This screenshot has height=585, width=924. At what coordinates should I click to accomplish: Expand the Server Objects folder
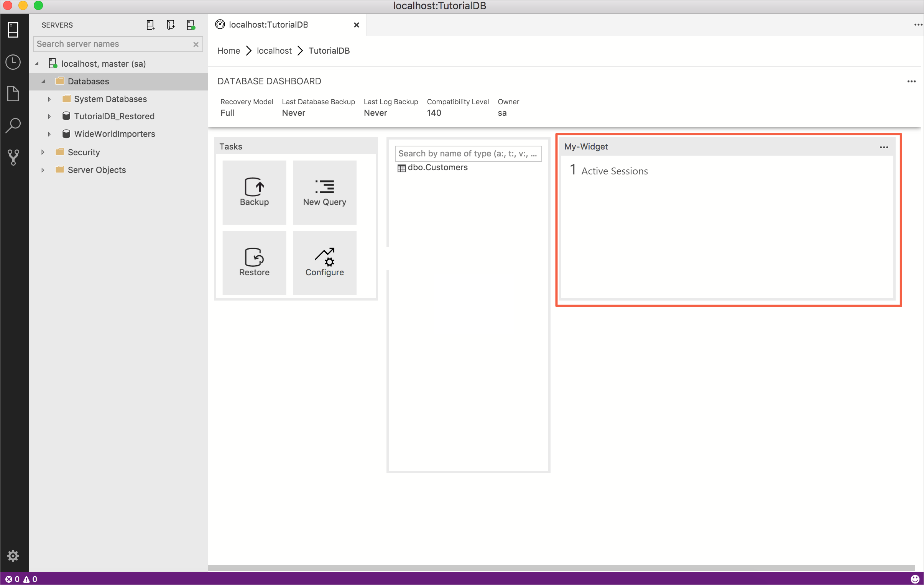tap(42, 170)
